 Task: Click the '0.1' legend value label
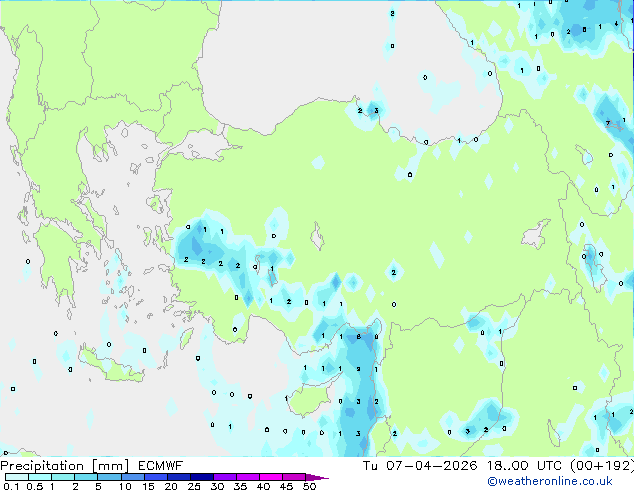[x=11, y=486]
